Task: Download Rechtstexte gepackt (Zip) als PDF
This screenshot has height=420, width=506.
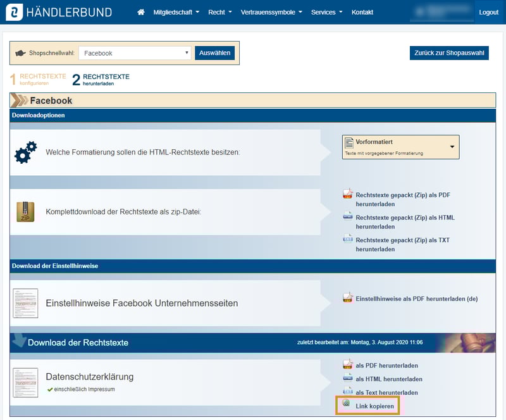Action: (x=403, y=199)
